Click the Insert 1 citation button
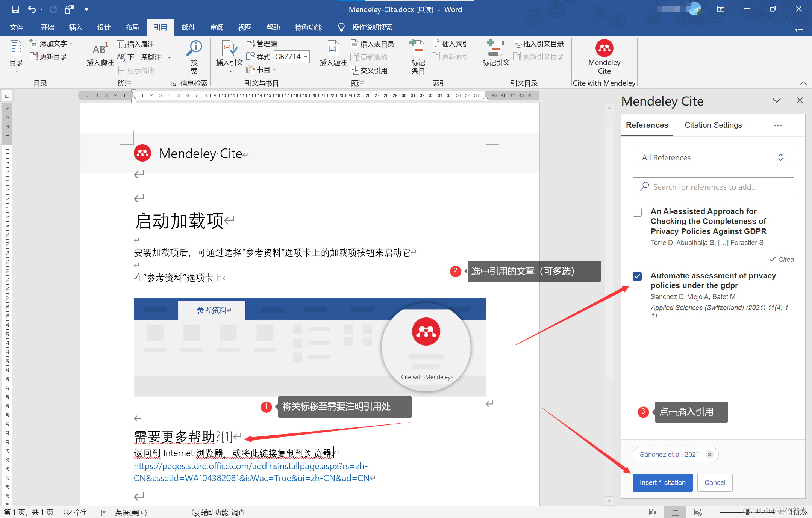 662,483
